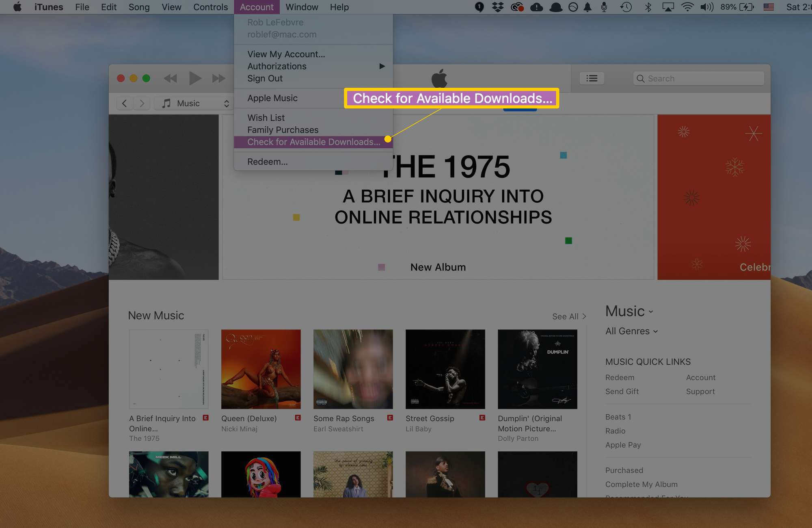Open the Wi-Fi status menu

click(687, 7)
